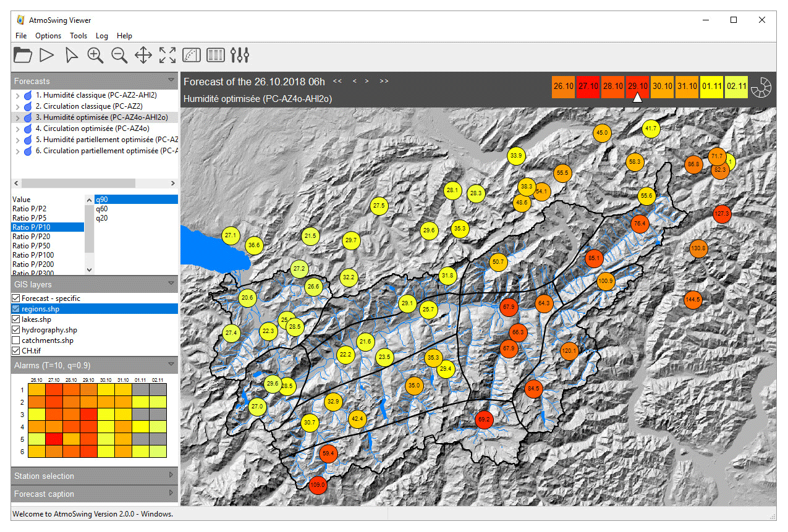788x532 pixels.
Task: Open the preferences sliders icon
Action: click(240, 55)
